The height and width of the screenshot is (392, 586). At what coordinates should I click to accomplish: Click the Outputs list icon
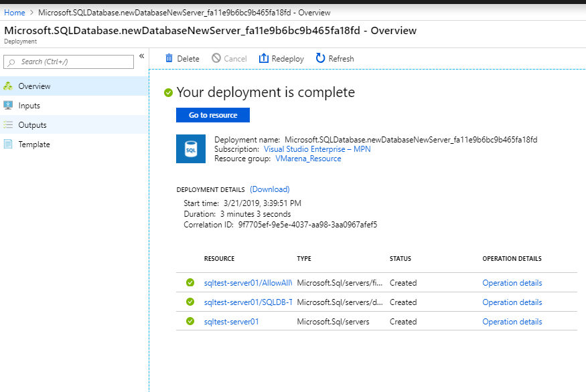point(8,124)
